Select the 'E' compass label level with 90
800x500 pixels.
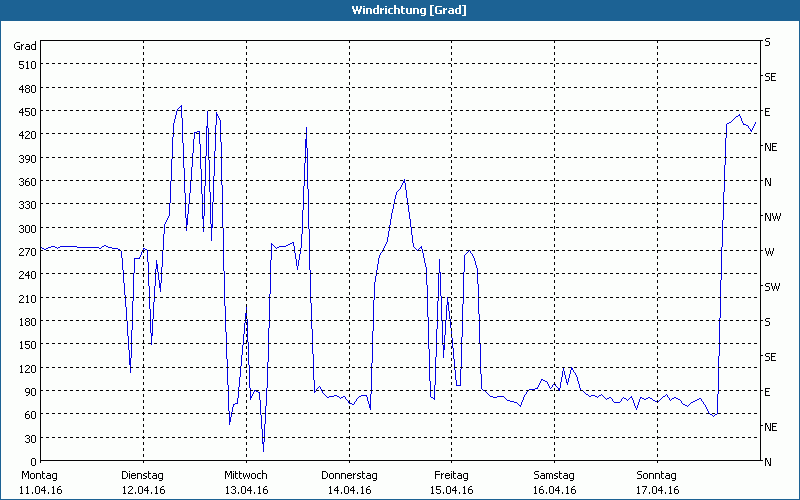coord(767,392)
